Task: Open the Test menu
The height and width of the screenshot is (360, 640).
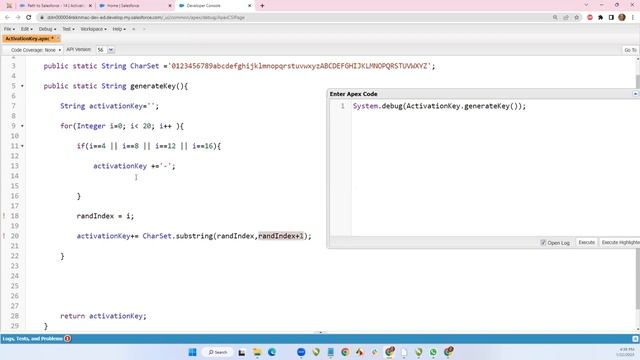Action: (x=68, y=29)
